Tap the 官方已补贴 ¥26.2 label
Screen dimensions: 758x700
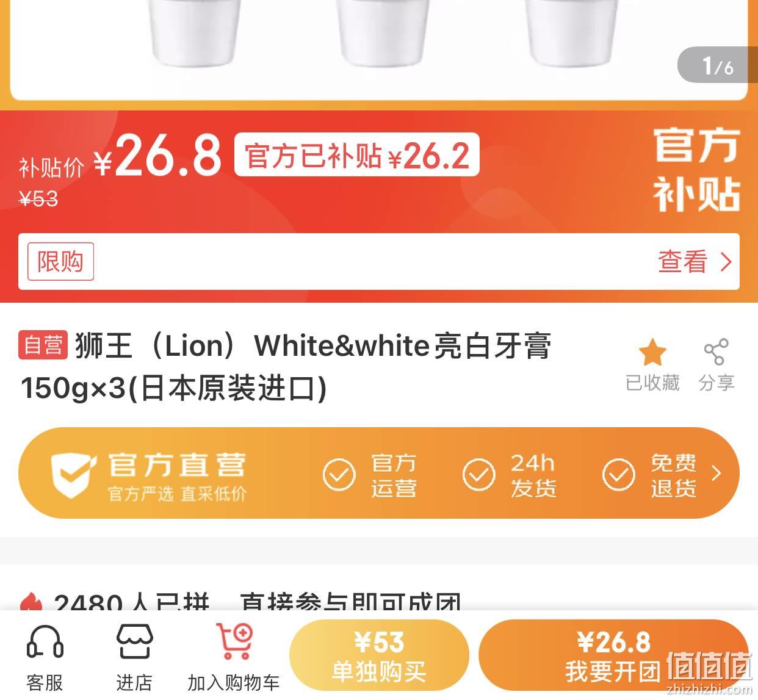point(357,155)
